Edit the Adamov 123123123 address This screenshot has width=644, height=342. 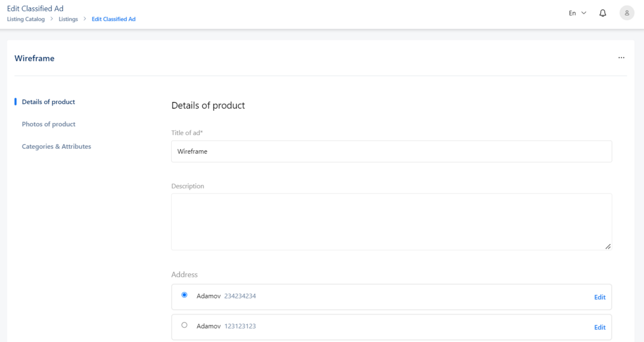click(600, 327)
